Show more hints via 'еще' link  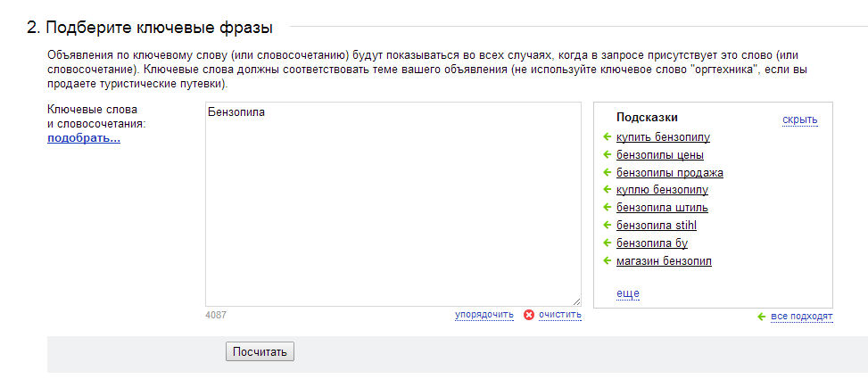[628, 293]
